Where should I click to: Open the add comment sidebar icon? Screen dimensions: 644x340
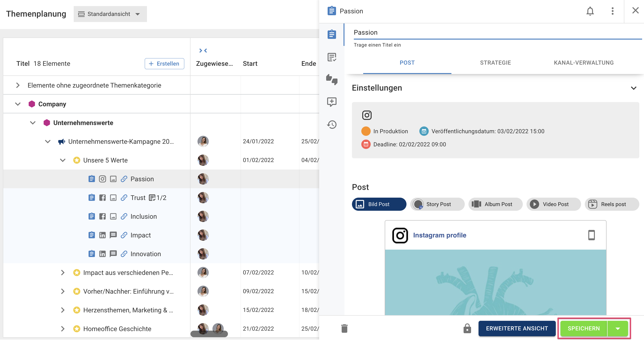[332, 102]
